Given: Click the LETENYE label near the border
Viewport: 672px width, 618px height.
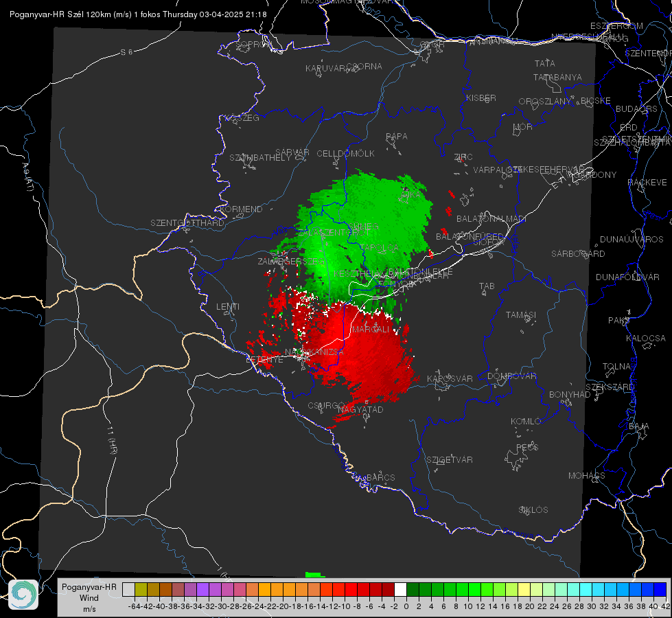Looking at the screenshot, I should click(x=264, y=359).
